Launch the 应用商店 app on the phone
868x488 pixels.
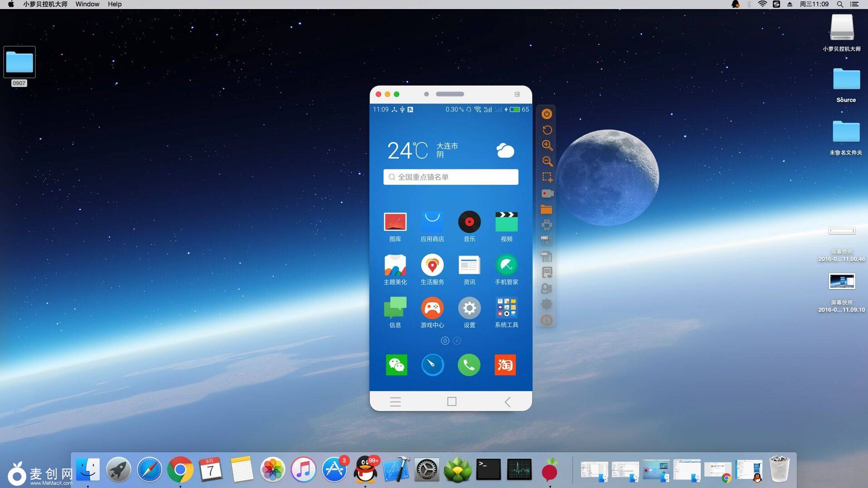coord(432,222)
